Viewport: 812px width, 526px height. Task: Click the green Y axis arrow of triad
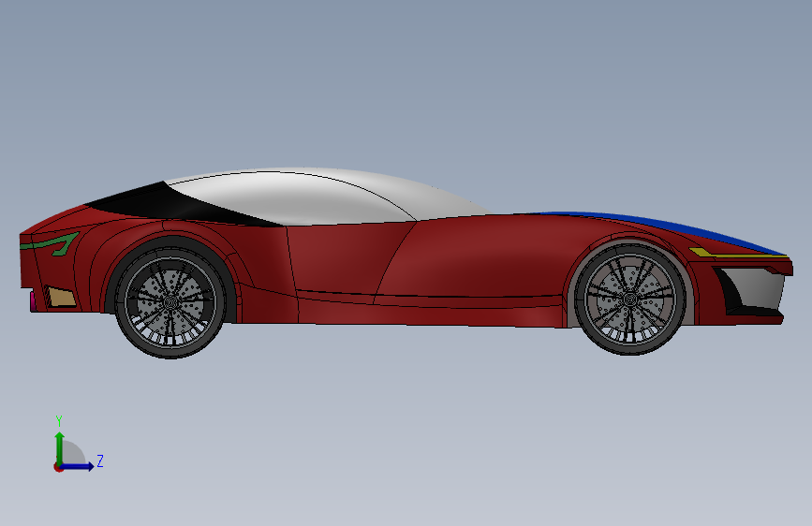60,448
